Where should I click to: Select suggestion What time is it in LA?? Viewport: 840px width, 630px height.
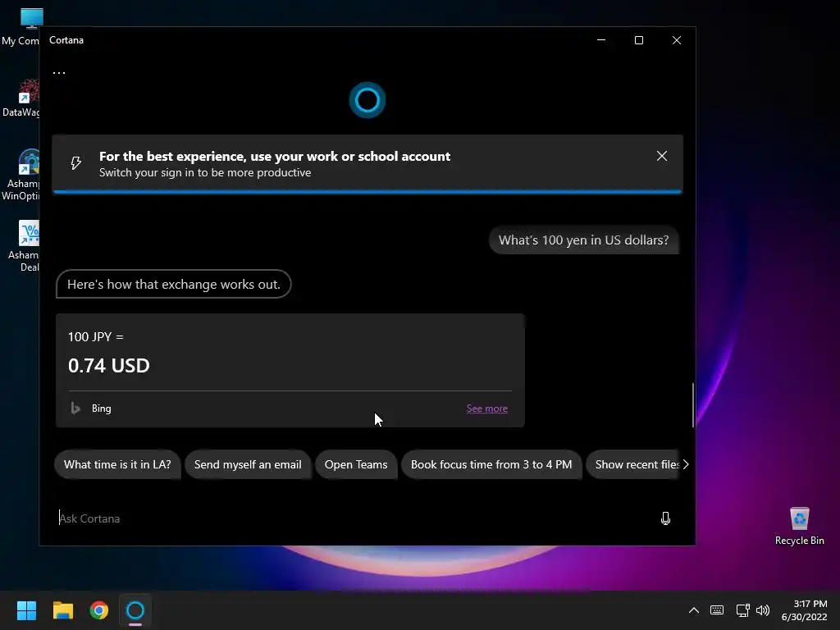[x=117, y=464]
